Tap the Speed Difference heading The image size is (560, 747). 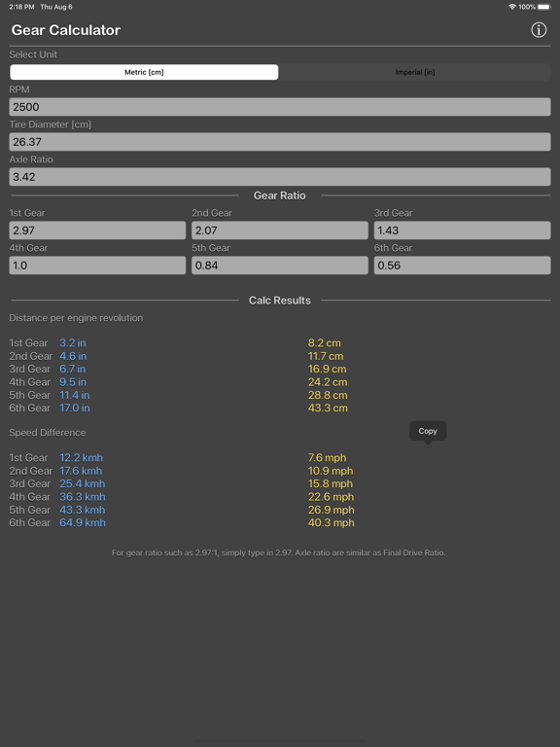(x=48, y=433)
